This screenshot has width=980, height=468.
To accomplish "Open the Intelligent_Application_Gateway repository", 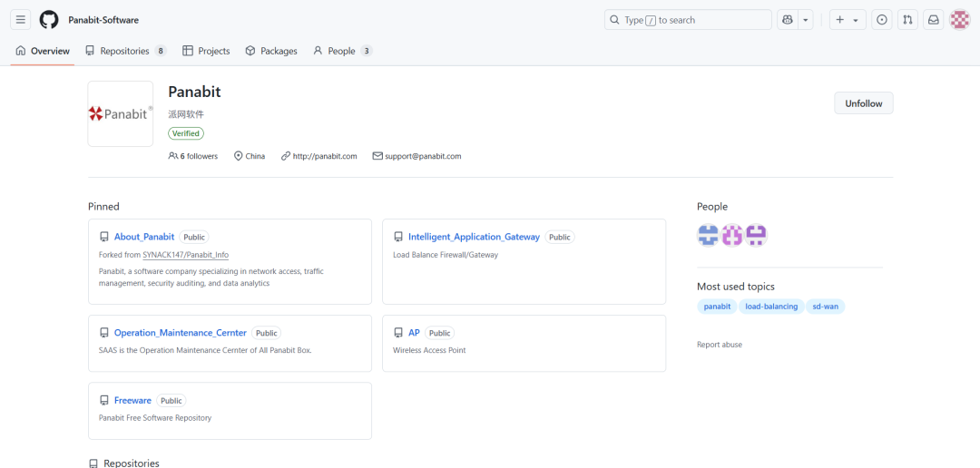I will [474, 237].
